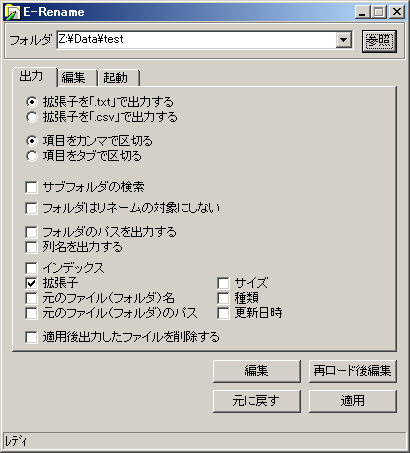
Task: Click the 元に戻す button
Action: coord(257,401)
